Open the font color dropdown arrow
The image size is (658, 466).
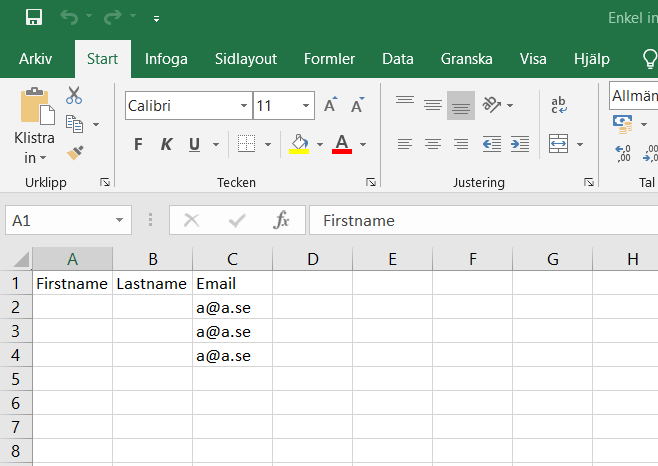363,145
